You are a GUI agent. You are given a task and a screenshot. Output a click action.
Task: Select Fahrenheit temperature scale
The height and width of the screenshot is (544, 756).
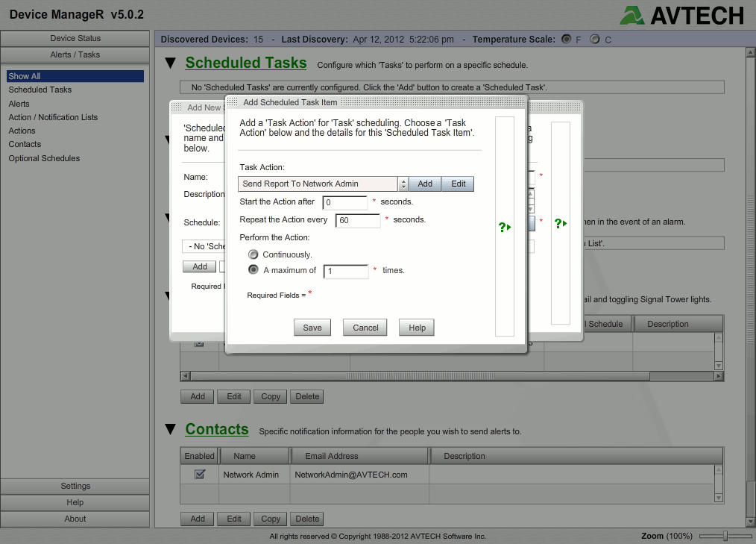pos(567,40)
